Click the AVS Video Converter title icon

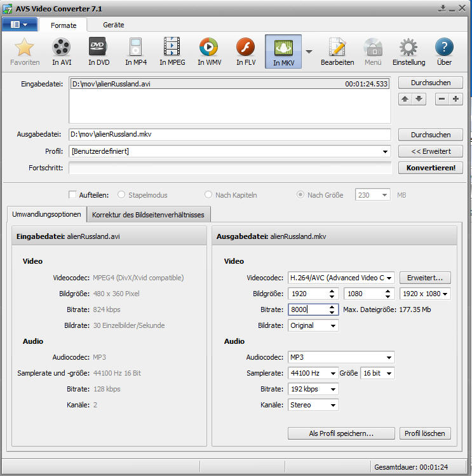pos(7,8)
